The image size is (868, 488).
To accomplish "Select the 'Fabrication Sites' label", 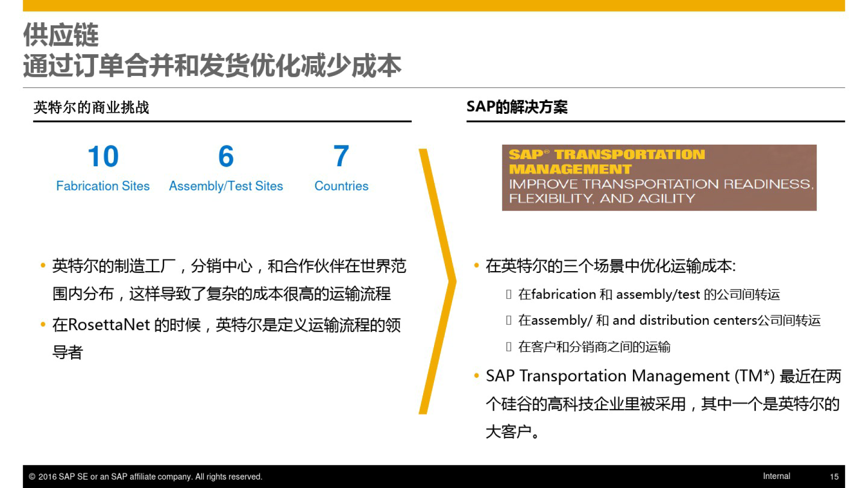I will [x=103, y=186].
